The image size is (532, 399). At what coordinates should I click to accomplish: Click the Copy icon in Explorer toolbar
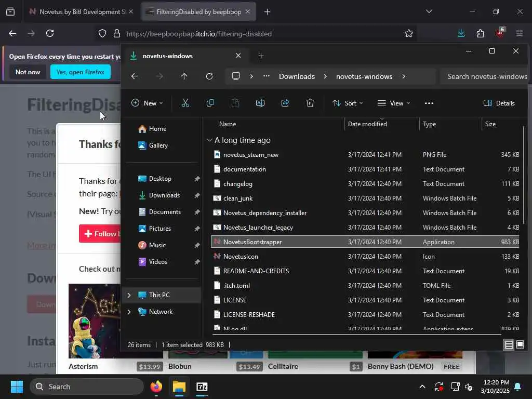pos(210,103)
